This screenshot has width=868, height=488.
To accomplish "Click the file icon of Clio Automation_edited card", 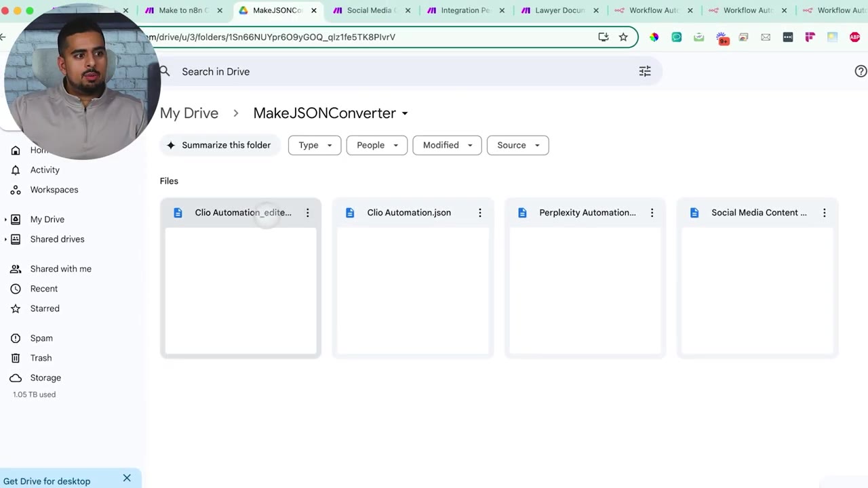I will click(x=178, y=213).
